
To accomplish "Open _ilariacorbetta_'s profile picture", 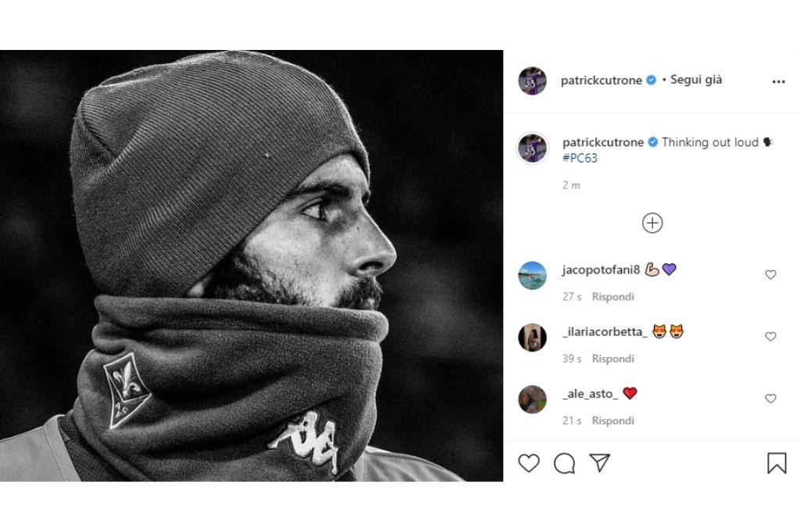I will pyautogui.click(x=532, y=337).
